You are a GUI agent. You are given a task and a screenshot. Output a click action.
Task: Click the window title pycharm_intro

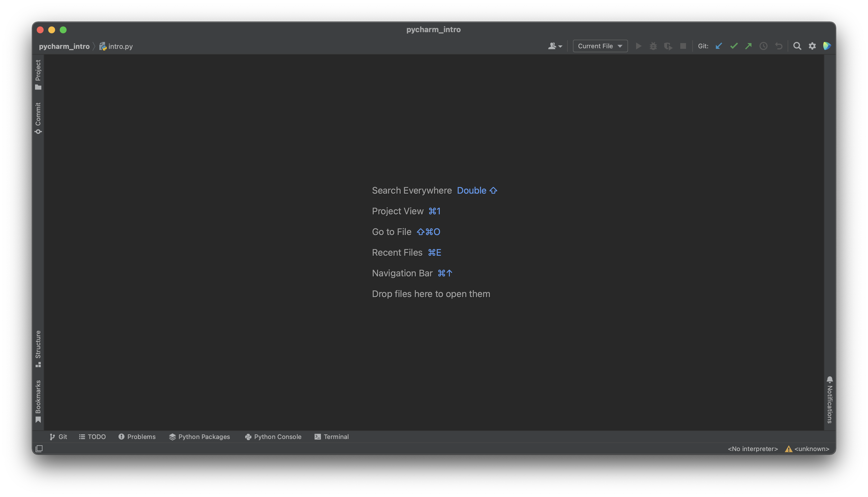(x=433, y=29)
